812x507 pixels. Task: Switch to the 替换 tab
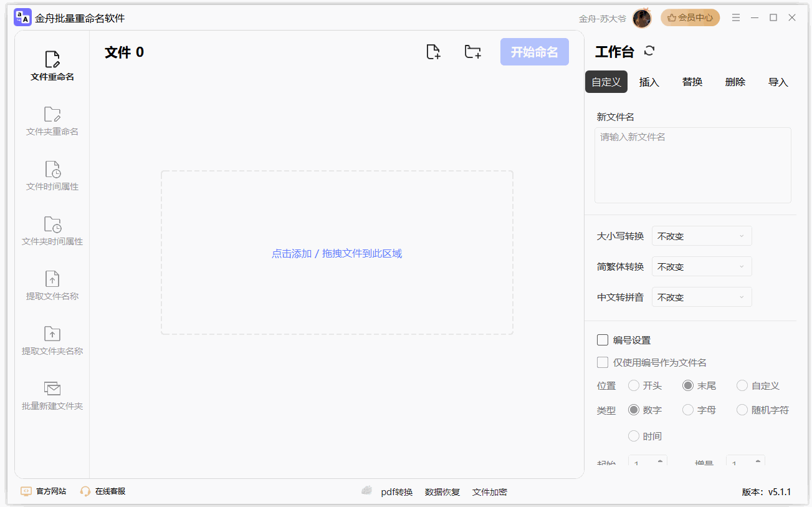coord(692,82)
